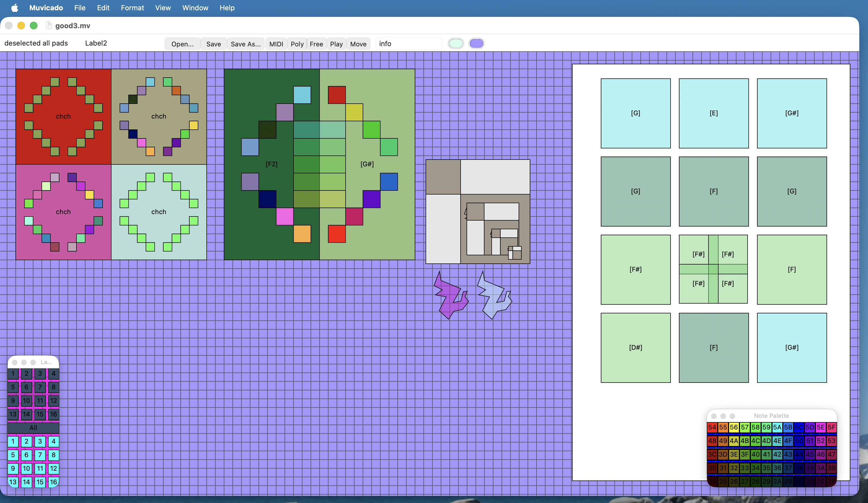This screenshot has height=503, width=868.
Task: Open the Apple menu
Action: [x=14, y=8]
